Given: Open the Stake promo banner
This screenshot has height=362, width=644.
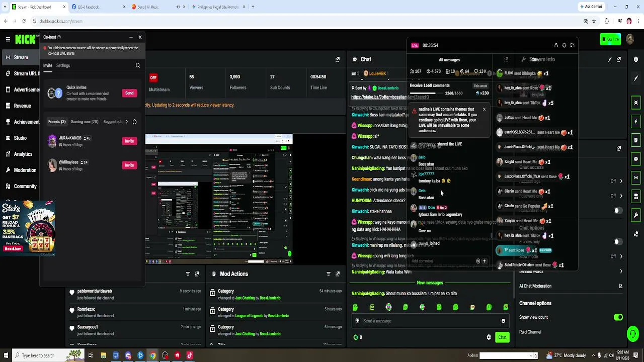Looking at the screenshot, I should 28,228.
